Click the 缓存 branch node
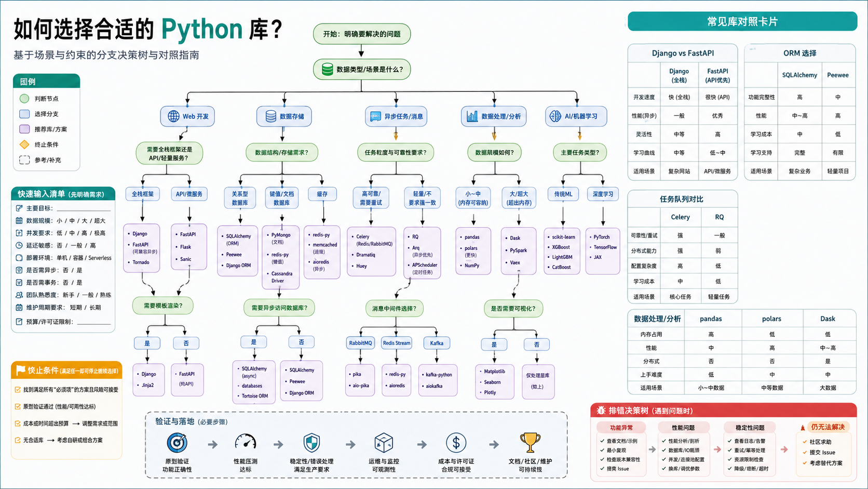The width and height of the screenshot is (868, 489). [322, 194]
